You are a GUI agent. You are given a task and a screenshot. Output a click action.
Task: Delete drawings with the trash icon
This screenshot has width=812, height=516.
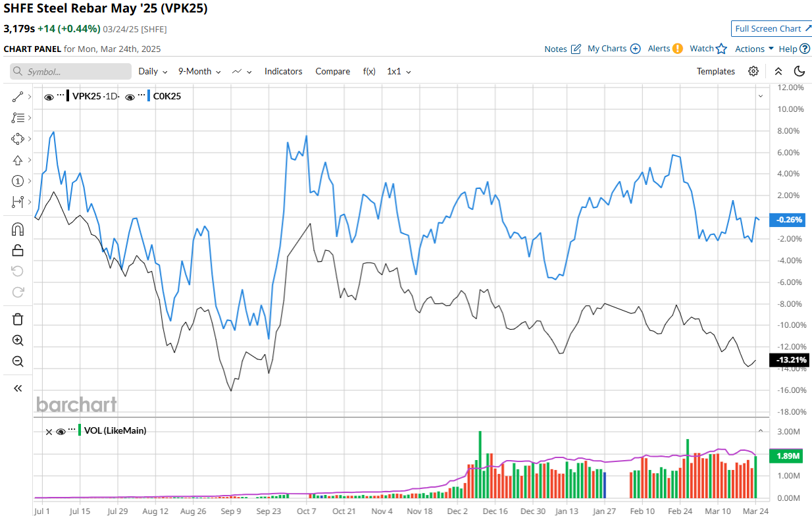(18, 319)
